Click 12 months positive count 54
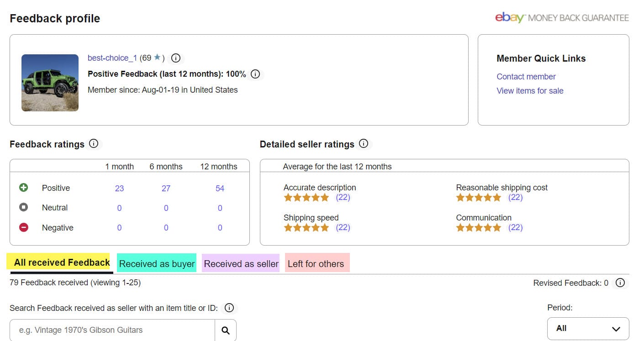The image size is (644, 341). [220, 188]
